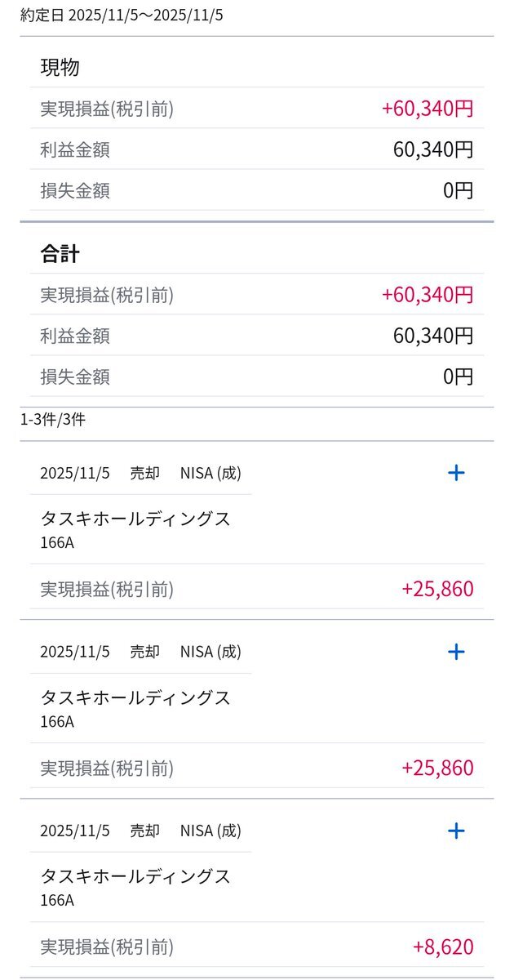The image size is (514, 980).
Task: Expand the third trade with +8,620 profit
Action: [456, 831]
